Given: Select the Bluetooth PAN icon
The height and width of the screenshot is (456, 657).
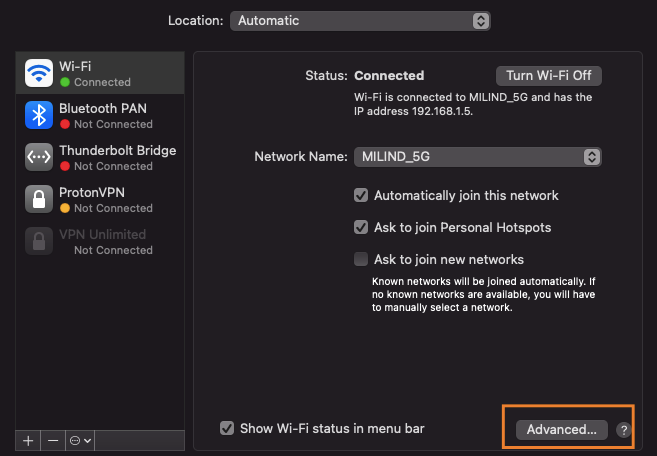Looking at the screenshot, I should point(39,115).
